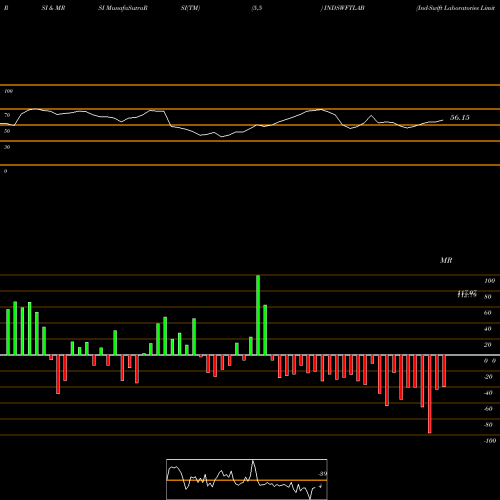Image resolution: width=500 pixels, height=500 pixels.
Task: Click the -100 axis label of MR chart
Action: point(490,441)
